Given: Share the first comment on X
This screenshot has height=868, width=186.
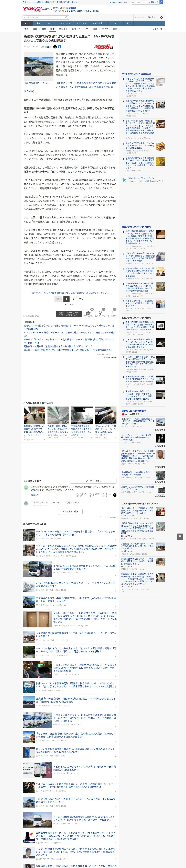Looking at the screenshot, I should click(115, 495).
